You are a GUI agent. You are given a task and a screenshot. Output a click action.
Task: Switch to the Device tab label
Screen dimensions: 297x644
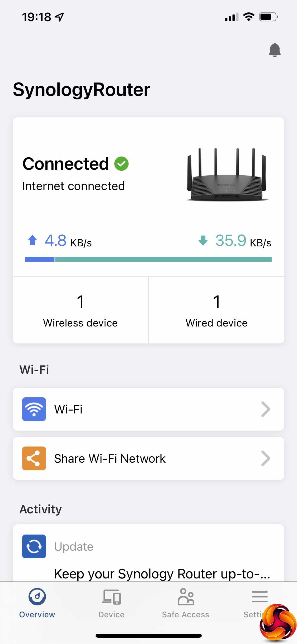111,614
